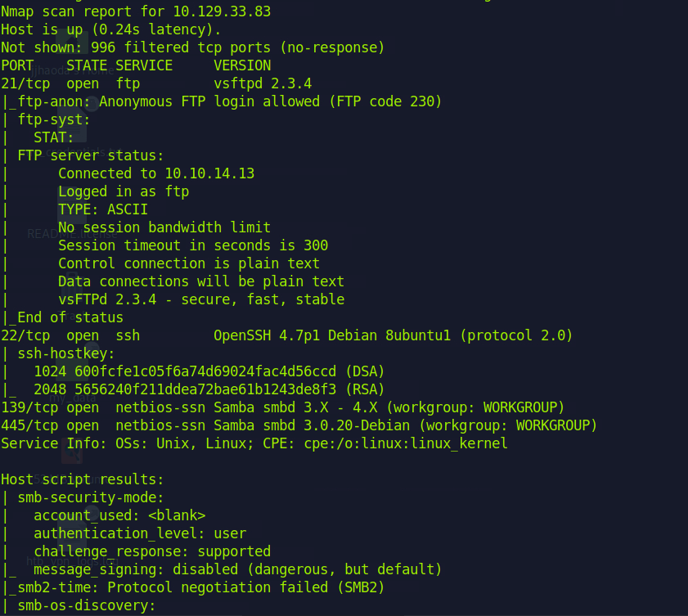Click the connected address 10.10.14.13
The image size is (688, 616).
[209, 173]
